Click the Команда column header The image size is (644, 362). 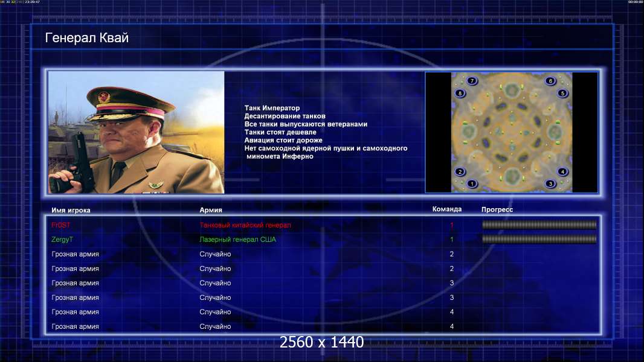click(447, 209)
